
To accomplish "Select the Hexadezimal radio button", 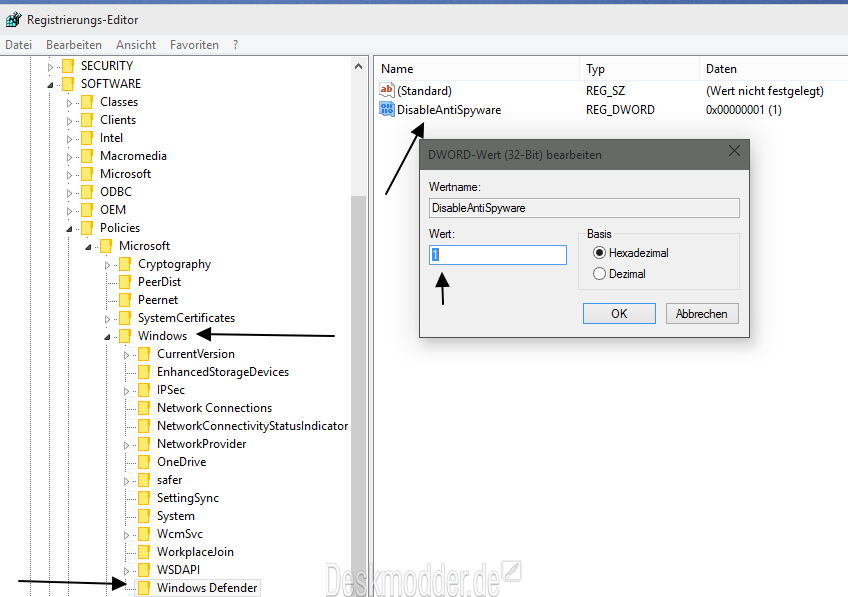I will click(599, 253).
